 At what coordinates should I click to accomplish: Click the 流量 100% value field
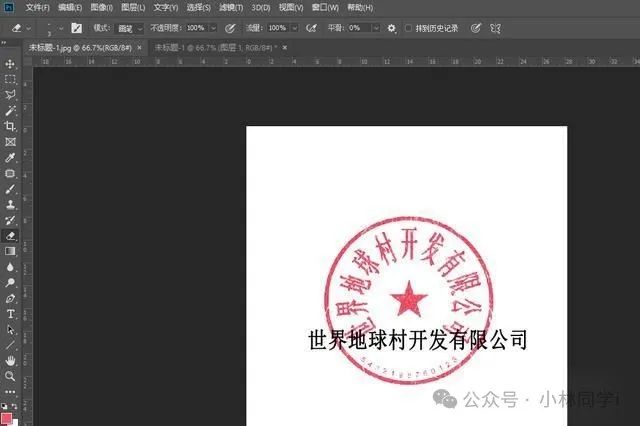point(278,28)
